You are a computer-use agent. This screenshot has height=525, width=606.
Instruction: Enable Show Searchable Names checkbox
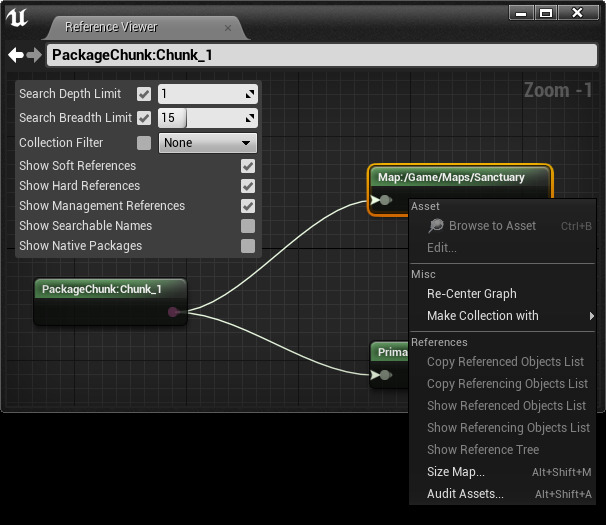248,226
